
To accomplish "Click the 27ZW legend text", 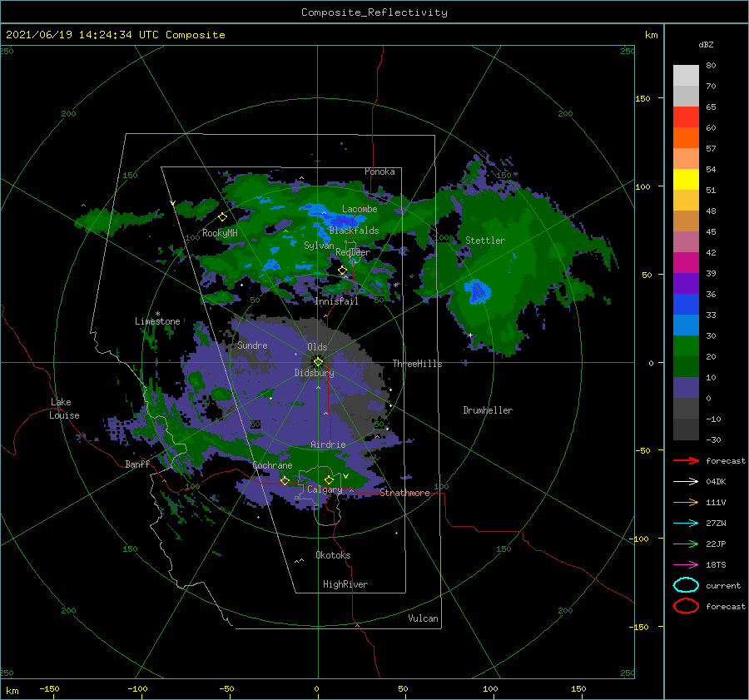I will 716,524.
